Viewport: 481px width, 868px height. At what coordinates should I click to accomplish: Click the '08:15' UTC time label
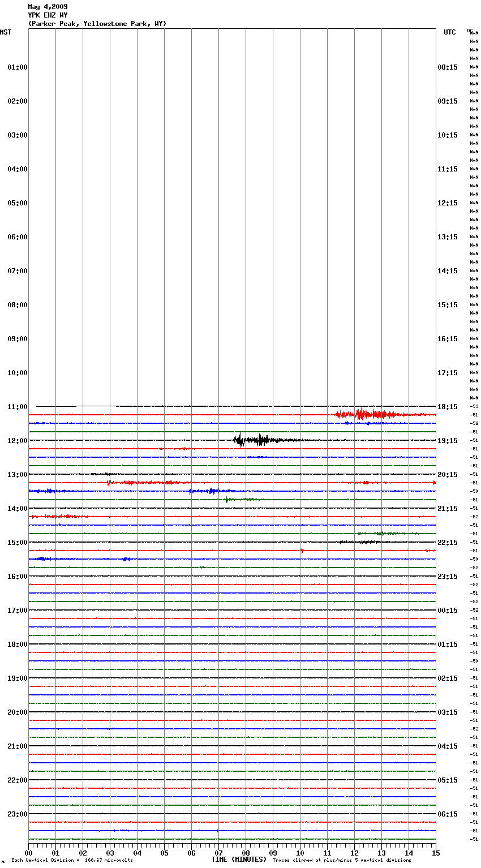tap(448, 67)
